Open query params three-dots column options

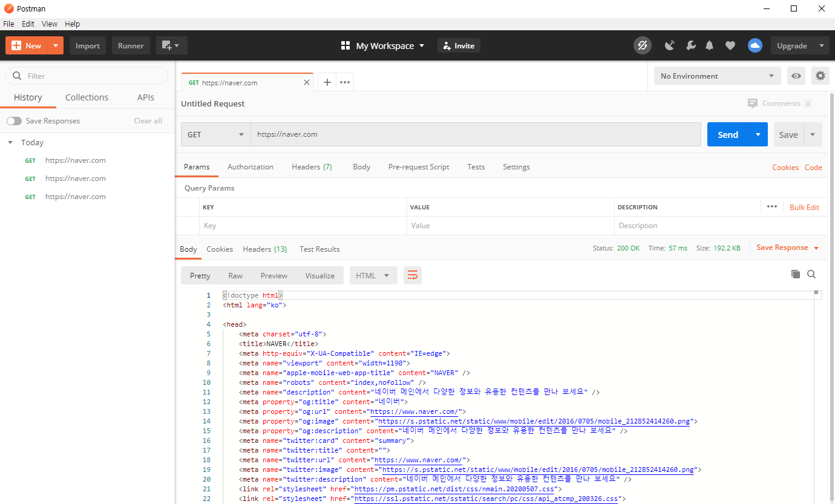pos(771,206)
